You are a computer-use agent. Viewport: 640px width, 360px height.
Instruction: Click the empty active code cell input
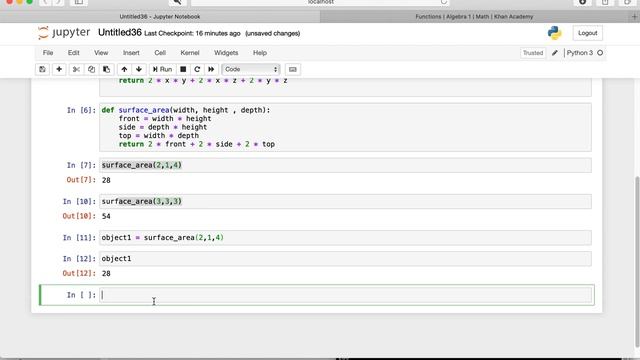[345, 295]
